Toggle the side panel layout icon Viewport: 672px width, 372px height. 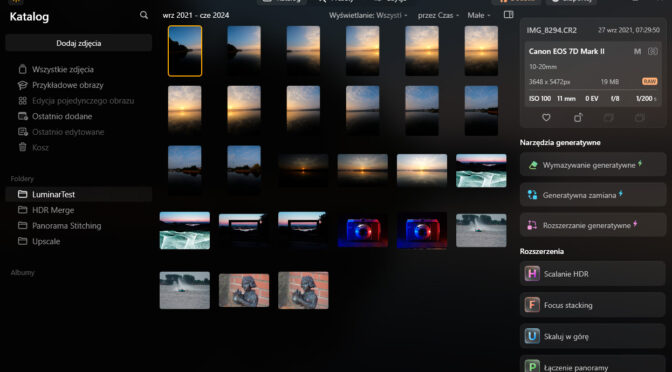508,15
